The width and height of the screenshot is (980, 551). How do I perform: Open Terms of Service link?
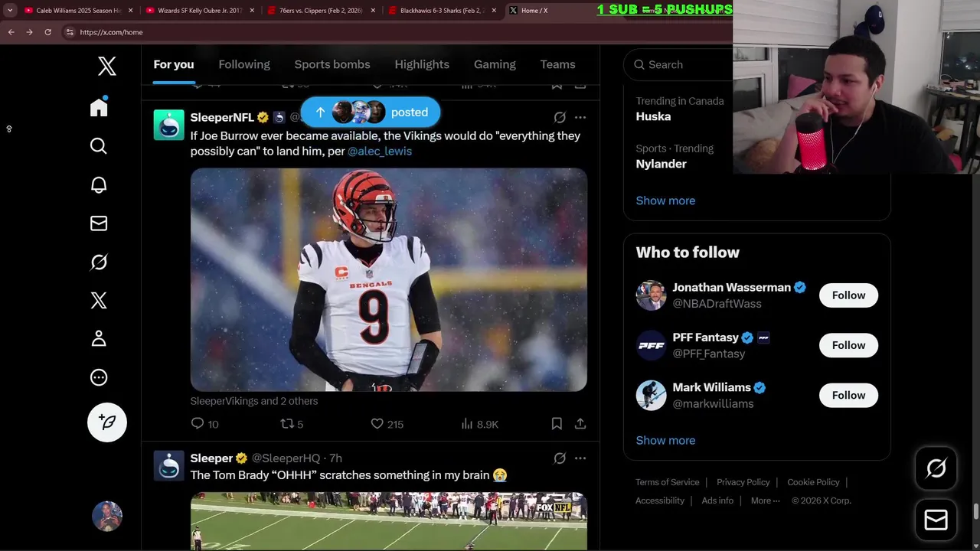[668, 482]
